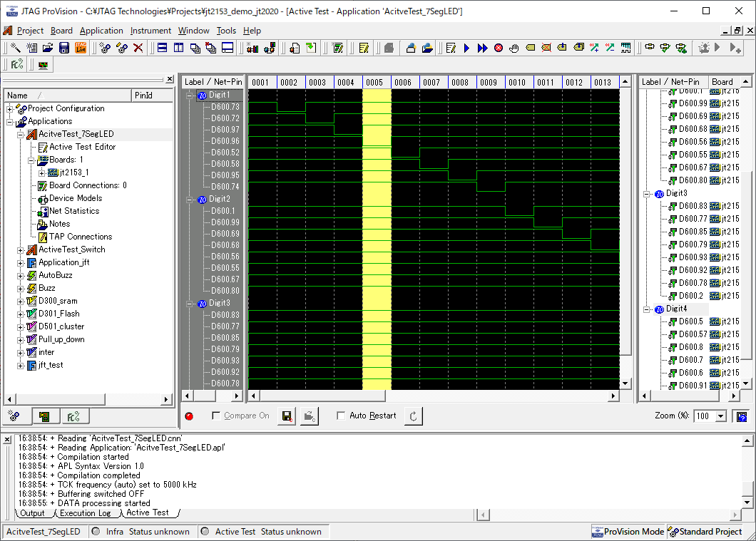The width and height of the screenshot is (756, 541).
Task: Stop execution with red circle X icon
Action: coord(499,48)
